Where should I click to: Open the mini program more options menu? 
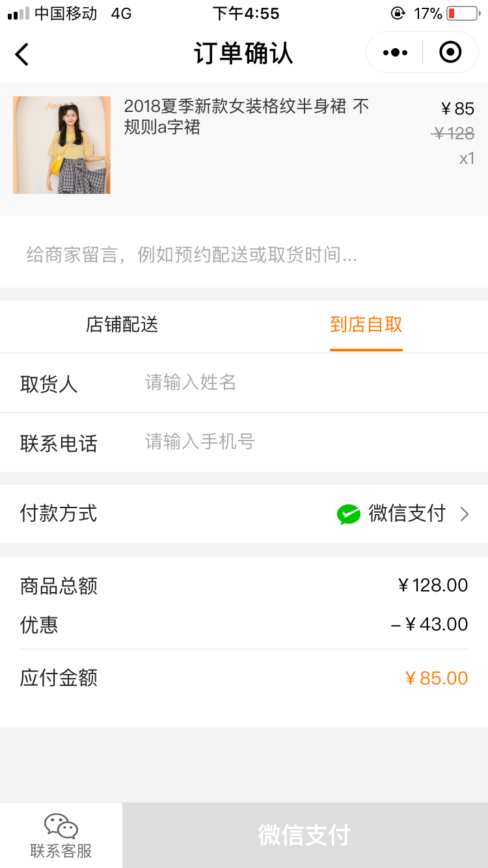(395, 53)
